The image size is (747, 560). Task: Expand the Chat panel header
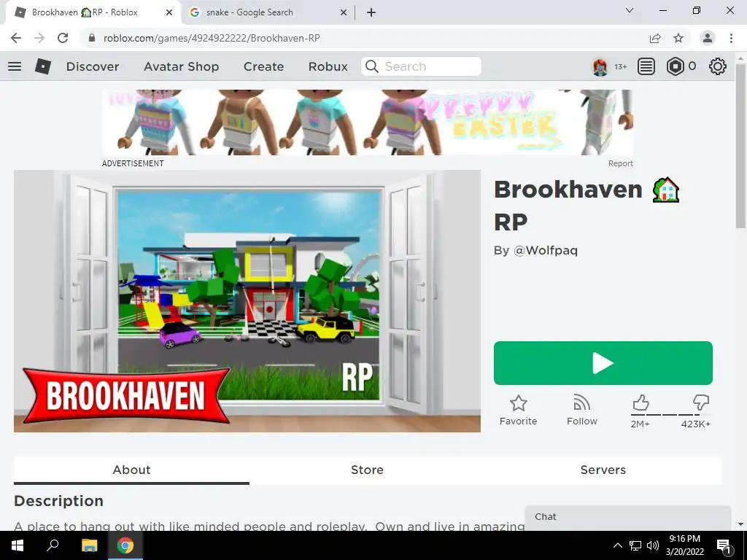tap(627, 517)
